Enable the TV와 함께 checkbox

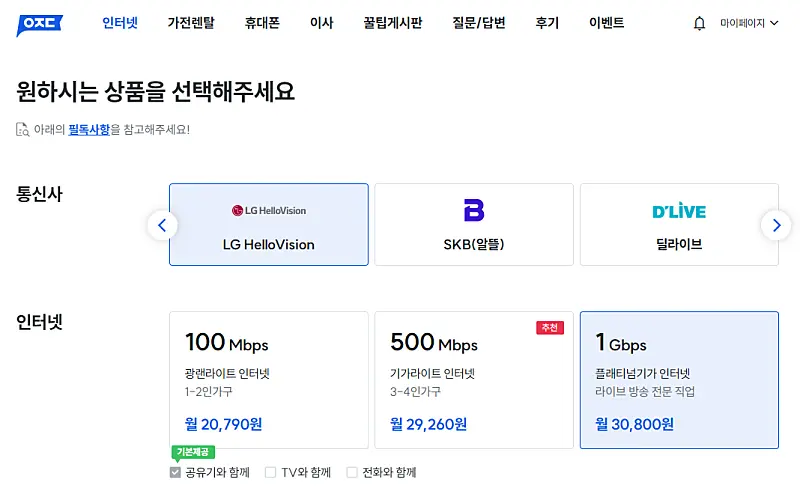271,472
